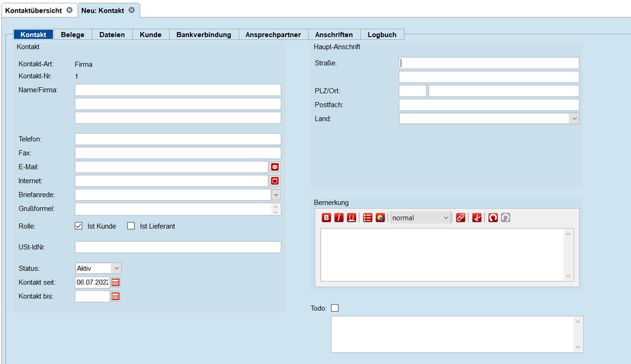
Task: Open the Dateien tab
Action: (112, 35)
